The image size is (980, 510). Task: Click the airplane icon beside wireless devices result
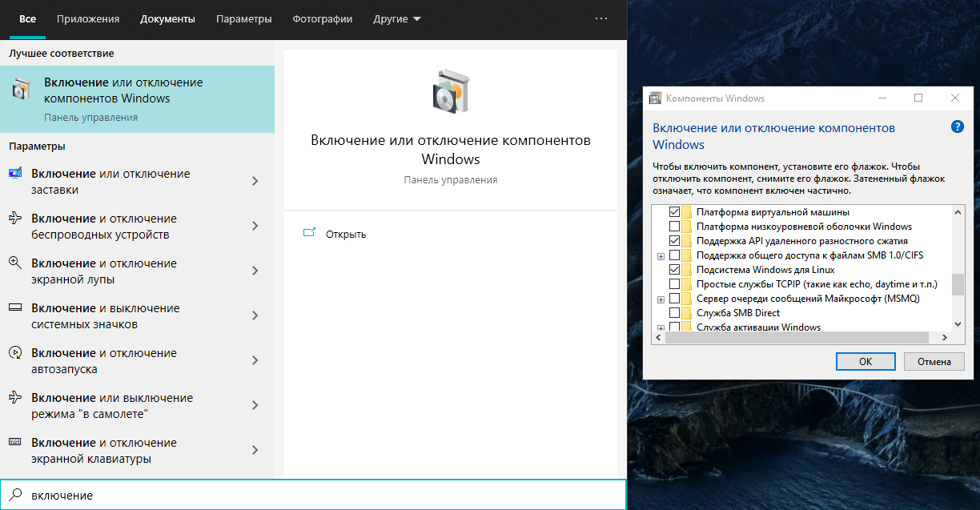pyautogui.click(x=15, y=219)
